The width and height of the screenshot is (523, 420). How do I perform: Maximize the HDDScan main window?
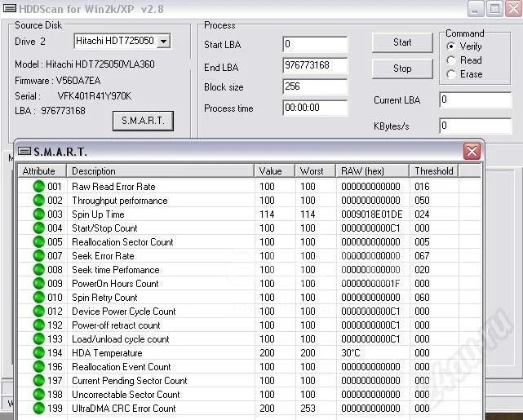[x=494, y=9]
